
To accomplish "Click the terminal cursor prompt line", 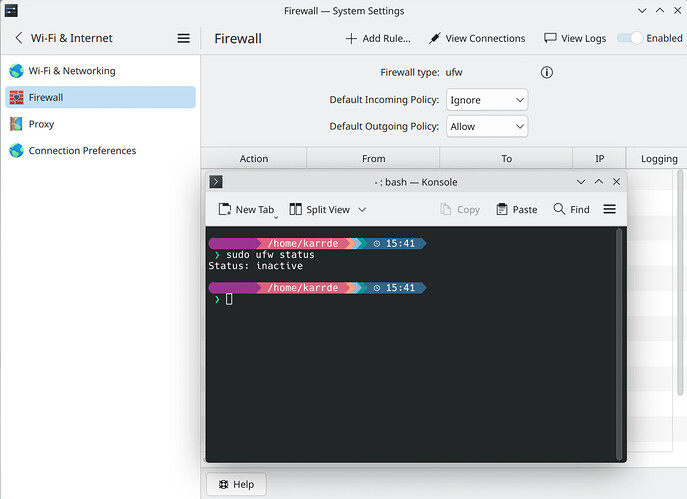I will 223,299.
